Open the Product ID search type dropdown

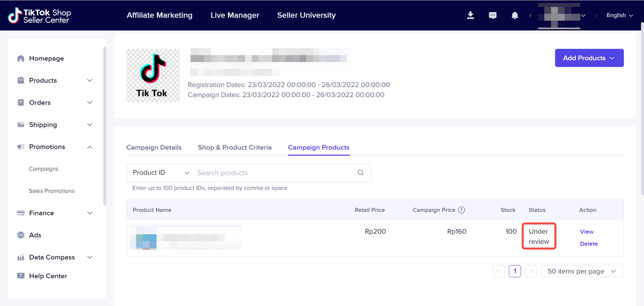click(x=161, y=173)
